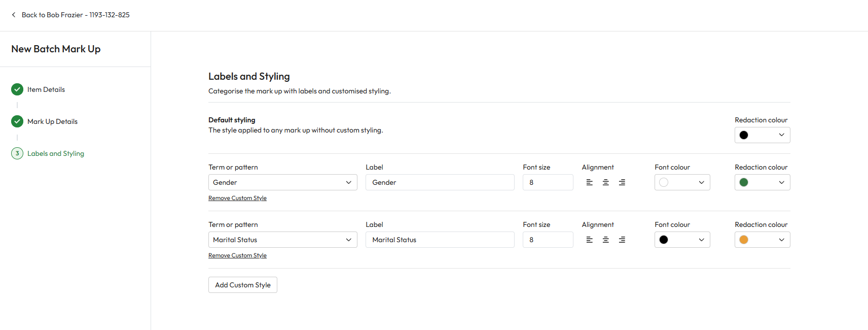Click the back arrow beside Bob Frazier
The width and height of the screenshot is (868, 330).
(14, 15)
